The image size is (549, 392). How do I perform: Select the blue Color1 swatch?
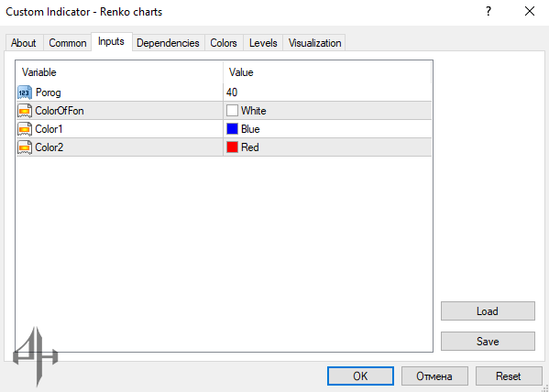pos(232,129)
